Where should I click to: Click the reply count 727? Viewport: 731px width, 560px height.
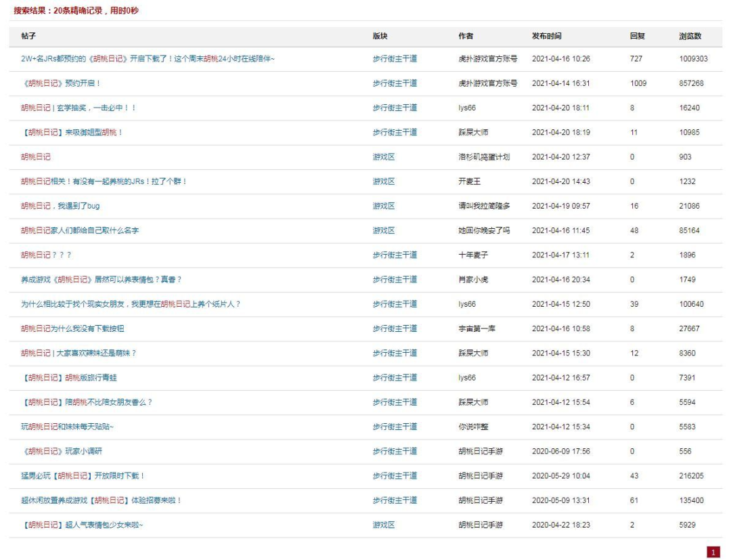coord(636,59)
